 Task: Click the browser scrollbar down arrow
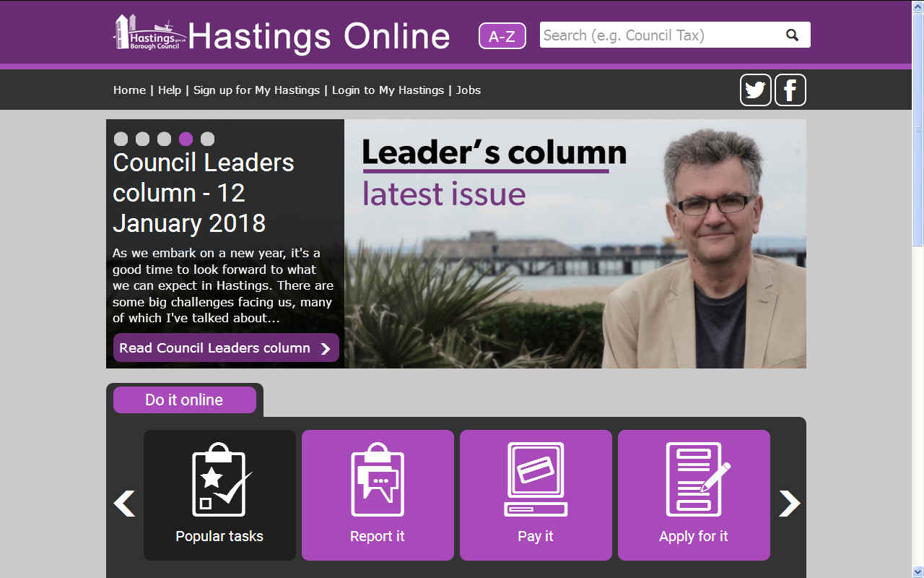918,571
